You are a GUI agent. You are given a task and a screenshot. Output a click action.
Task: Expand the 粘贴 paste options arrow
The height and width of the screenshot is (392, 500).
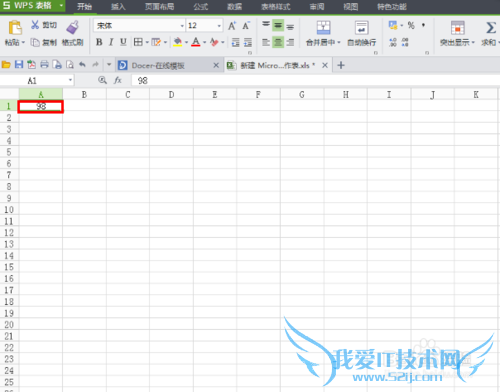coord(23,42)
